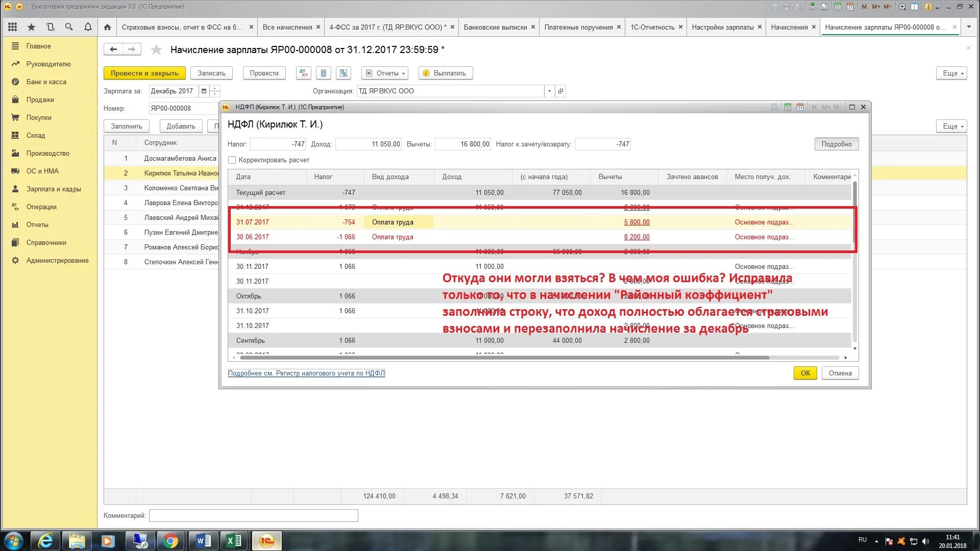Switch to the Настройки зарплаты tab
This screenshot has height=551, width=980.
coord(723,27)
